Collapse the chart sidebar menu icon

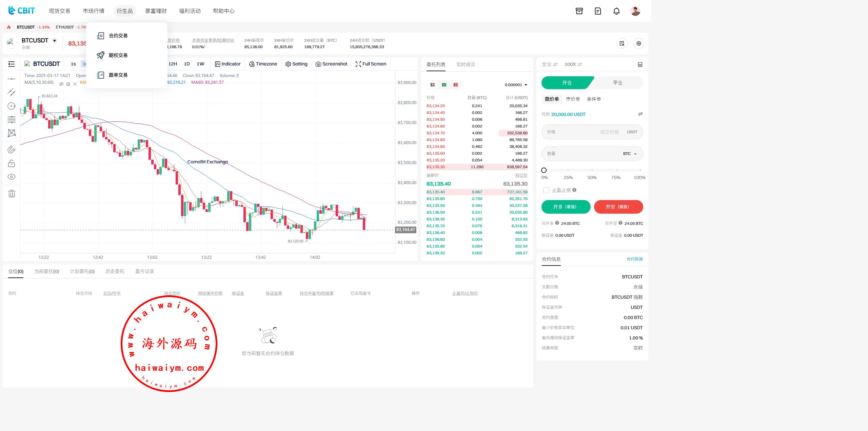12,64
